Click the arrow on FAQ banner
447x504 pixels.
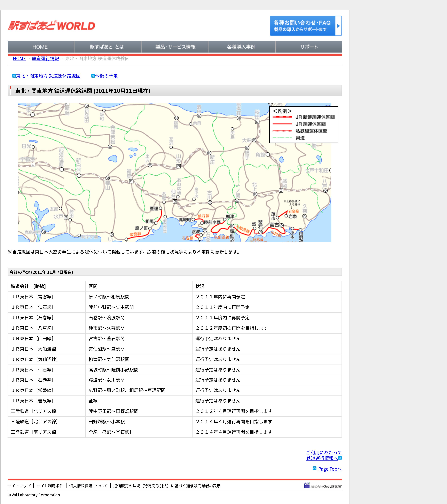(x=338, y=26)
